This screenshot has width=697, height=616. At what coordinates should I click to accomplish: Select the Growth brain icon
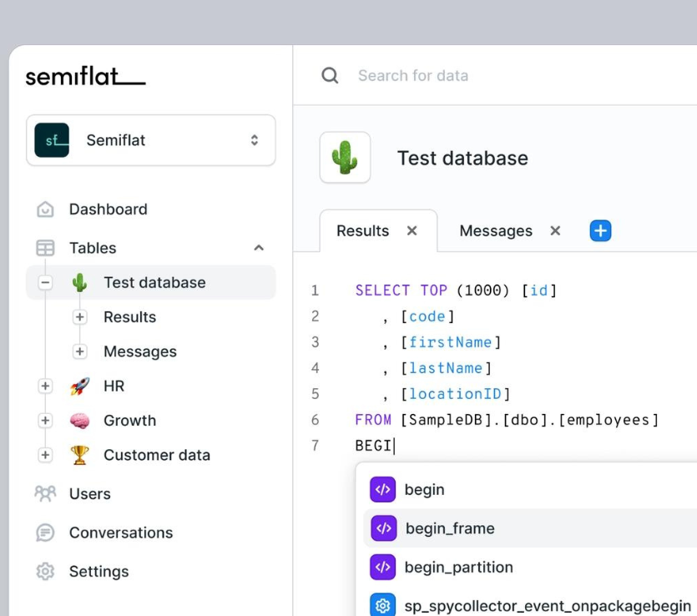pos(80,421)
